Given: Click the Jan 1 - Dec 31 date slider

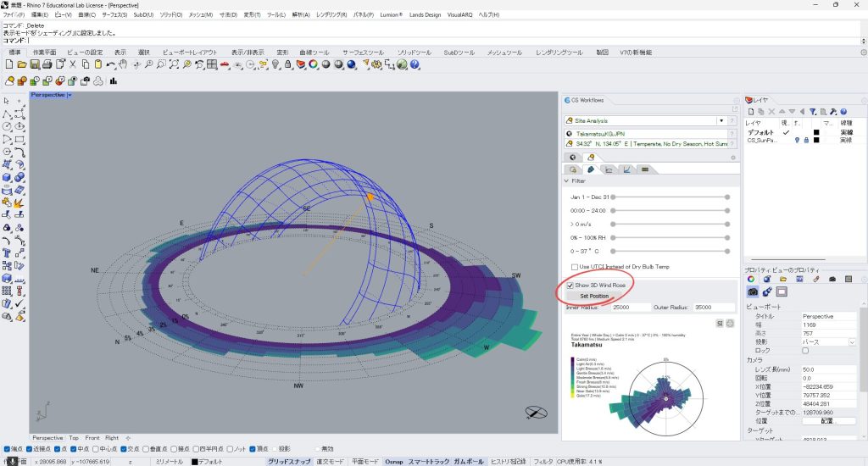Looking at the screenshot, I should [x=670, y=197].
